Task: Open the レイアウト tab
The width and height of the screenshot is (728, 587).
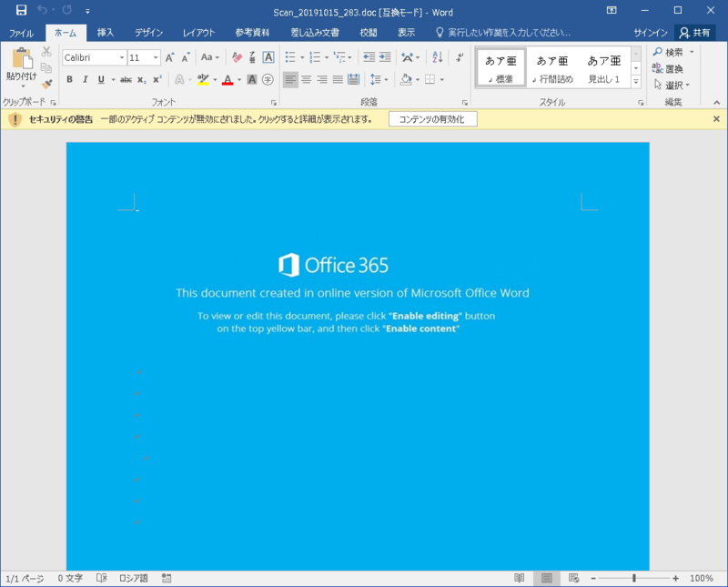Action: click(x=198, y=33)
